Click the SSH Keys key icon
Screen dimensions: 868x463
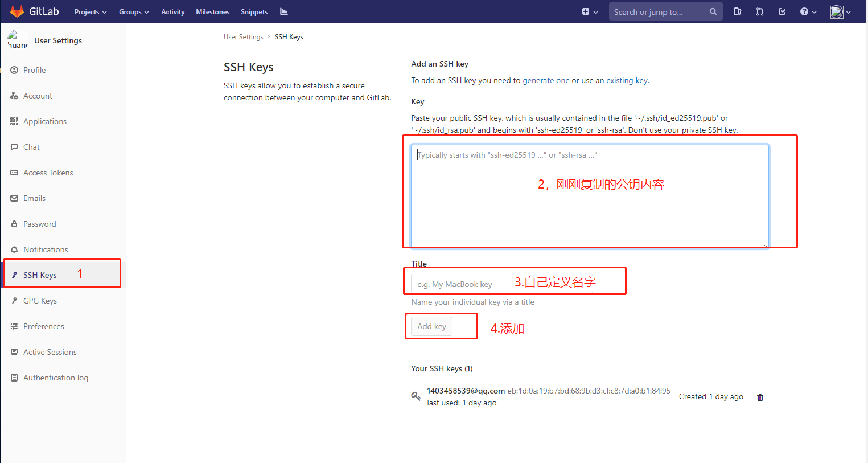pyautogui.click(x=14, y=275)
